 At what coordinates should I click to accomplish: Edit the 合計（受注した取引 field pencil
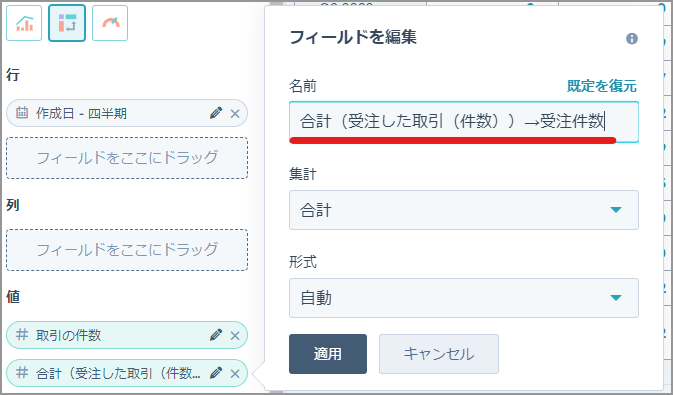click(216, 373)
